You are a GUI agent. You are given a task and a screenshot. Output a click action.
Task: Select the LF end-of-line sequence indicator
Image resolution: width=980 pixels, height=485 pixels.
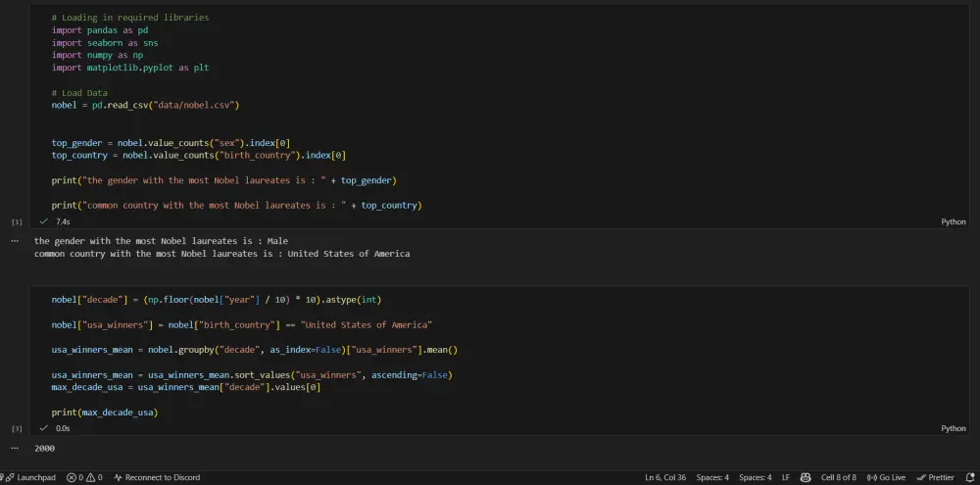tap(786, 477)
